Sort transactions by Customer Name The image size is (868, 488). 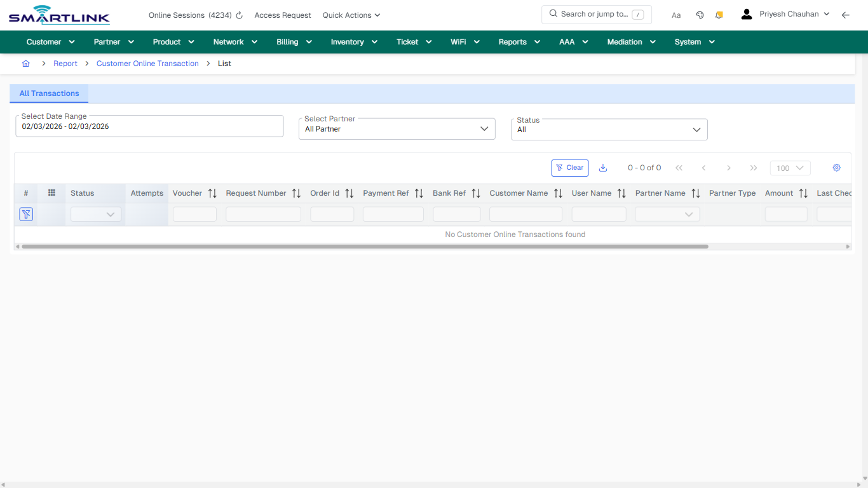(558, 193)
